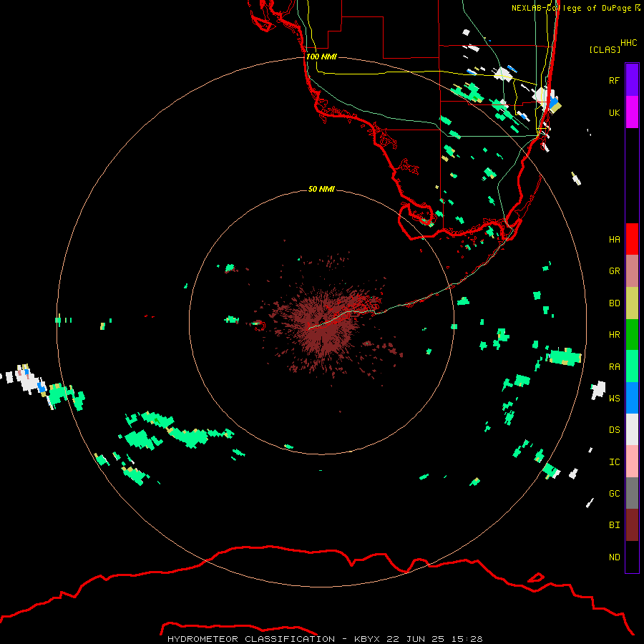This screenshot has height=644, width=644.
Task: Click the RF purple legend swatch
Action: pos(632,80)
